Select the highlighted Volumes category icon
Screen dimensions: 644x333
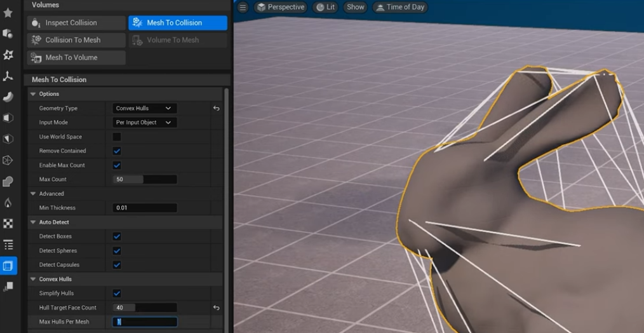[x=8, y=266]
